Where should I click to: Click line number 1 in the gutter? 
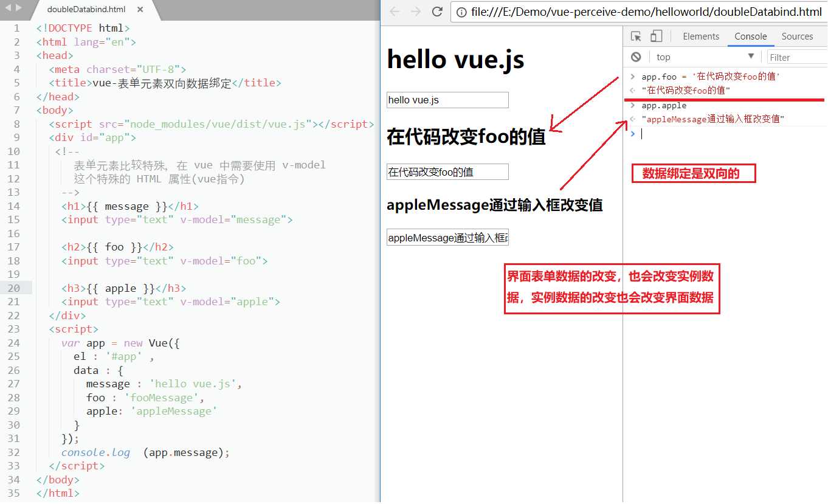pyautogui.click(x=16, y=28)
